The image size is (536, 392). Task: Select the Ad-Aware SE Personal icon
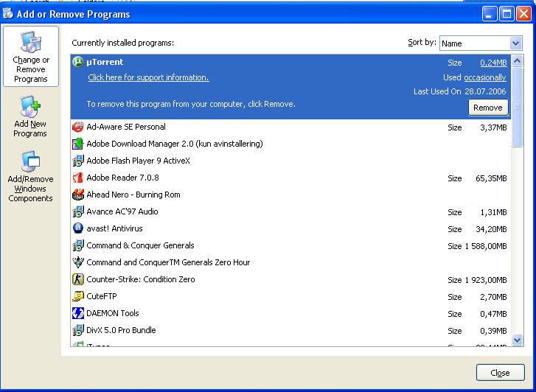(78, 127)
